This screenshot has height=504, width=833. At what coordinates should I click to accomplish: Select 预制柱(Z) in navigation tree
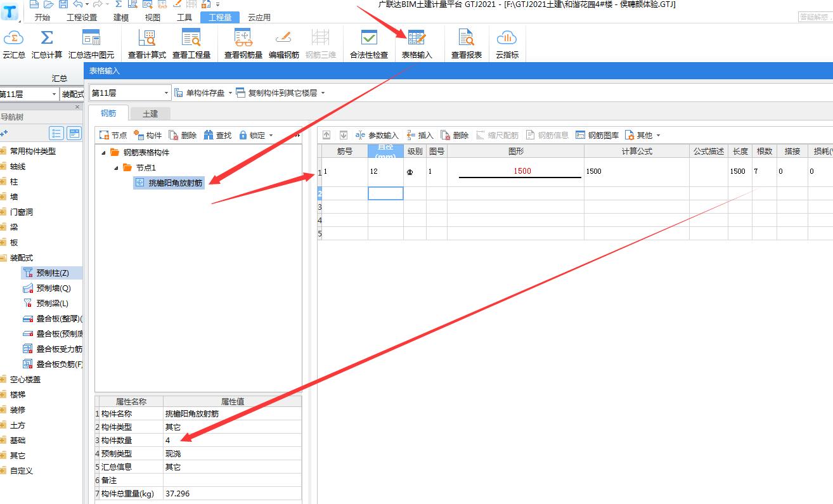click(x=53, y=273)
